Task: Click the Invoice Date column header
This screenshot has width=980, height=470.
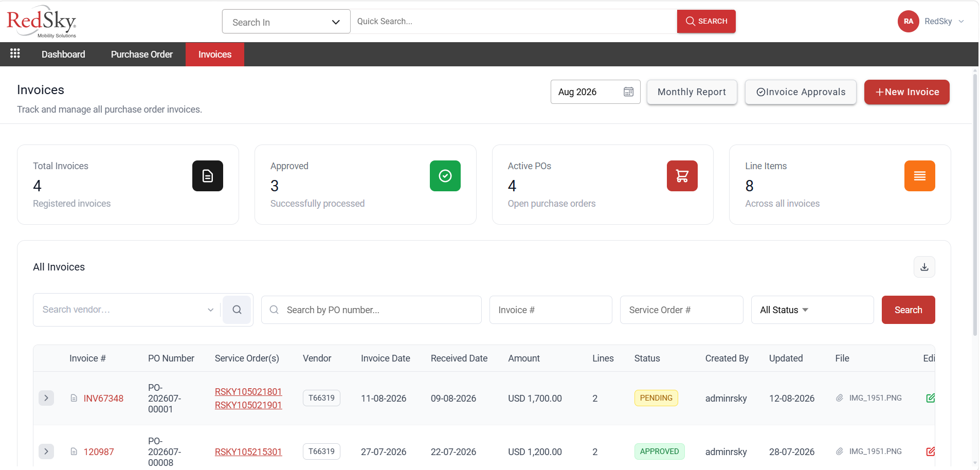Action: point(386,358)
